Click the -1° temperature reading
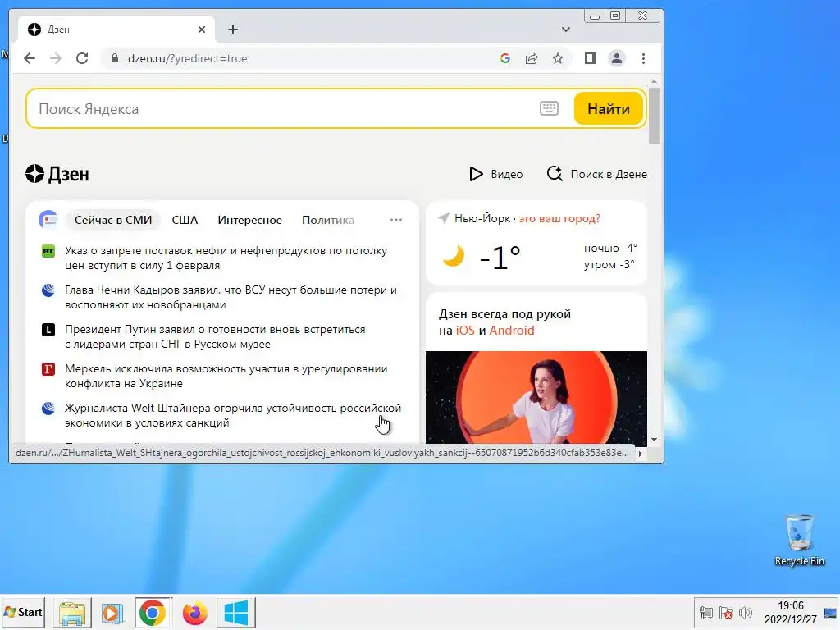 [x=500, y=257]
